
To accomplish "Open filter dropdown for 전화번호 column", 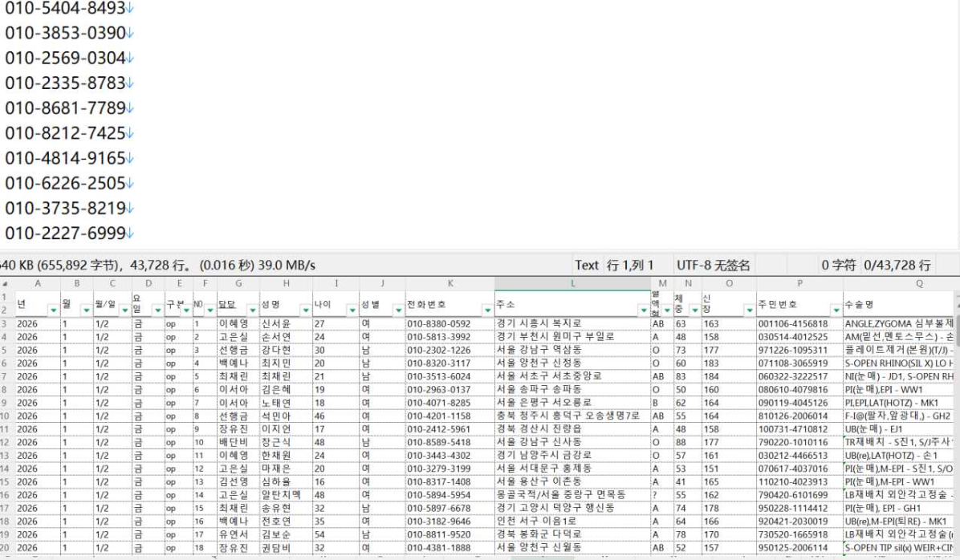I will tap(487, 310).
